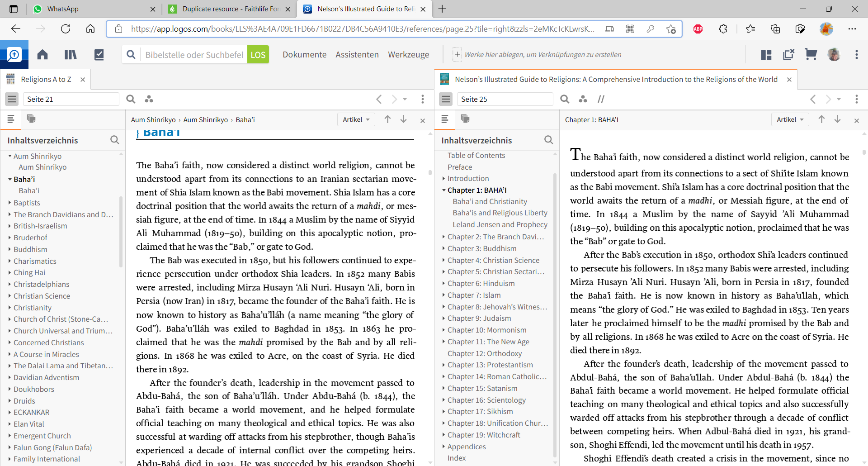Open the Logos home dashboard icon
The image size is (868, 466).
pos(42,55)
